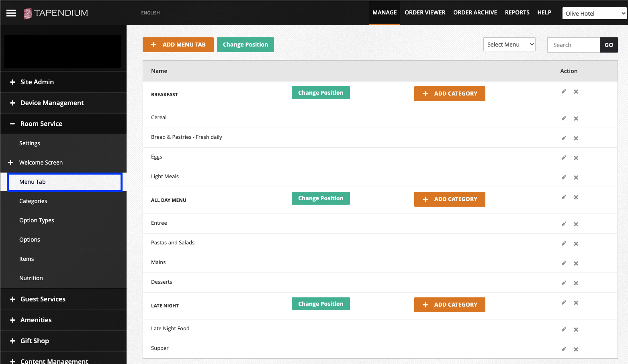
Task: Edit the Light Meals category with pencil icon
Action: click(564, 177)
